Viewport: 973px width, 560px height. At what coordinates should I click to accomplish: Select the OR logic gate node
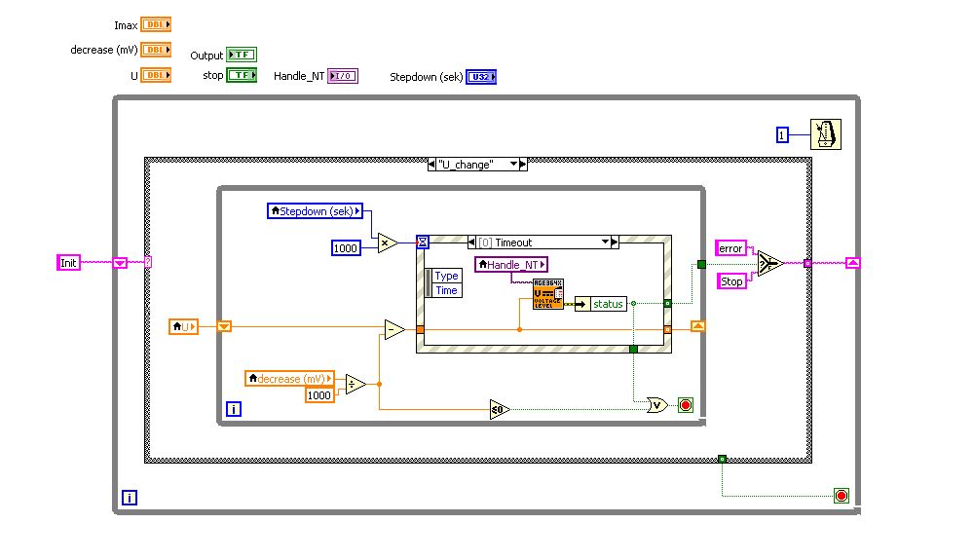pyautogui.click(x=657, y=405)
